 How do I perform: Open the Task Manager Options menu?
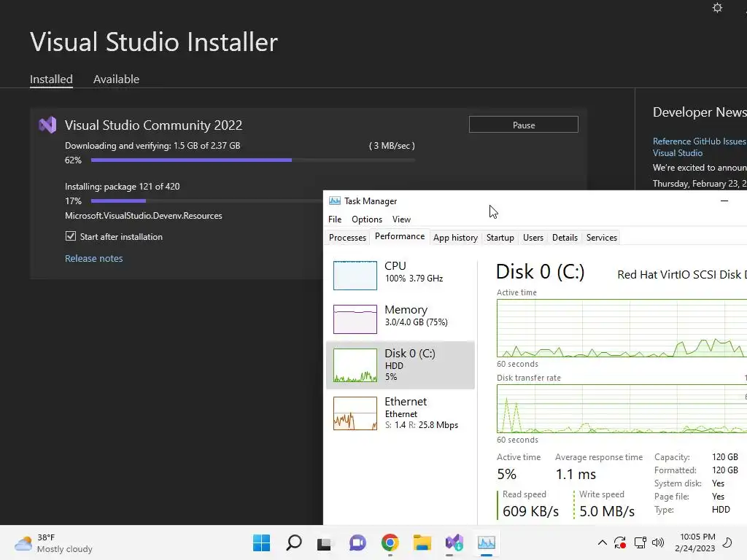point(366,219)
